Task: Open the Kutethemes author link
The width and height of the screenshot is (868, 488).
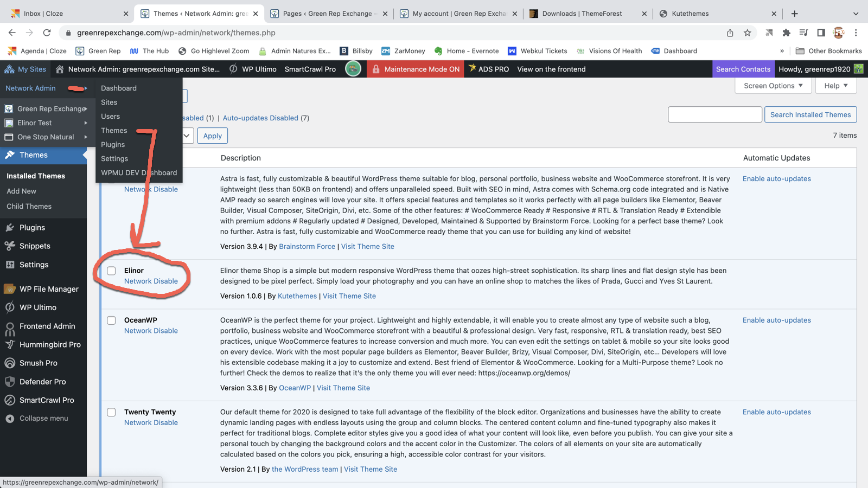Action: pos(297,296)
